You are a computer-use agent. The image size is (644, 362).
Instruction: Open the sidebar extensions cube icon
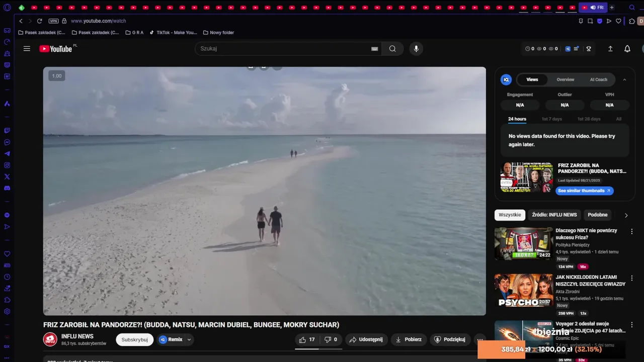[7, 300]
